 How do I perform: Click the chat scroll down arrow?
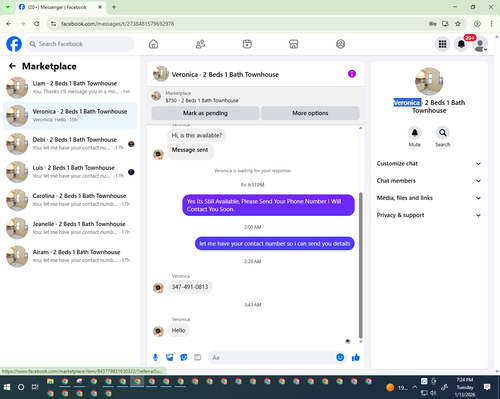click(360, 342)
